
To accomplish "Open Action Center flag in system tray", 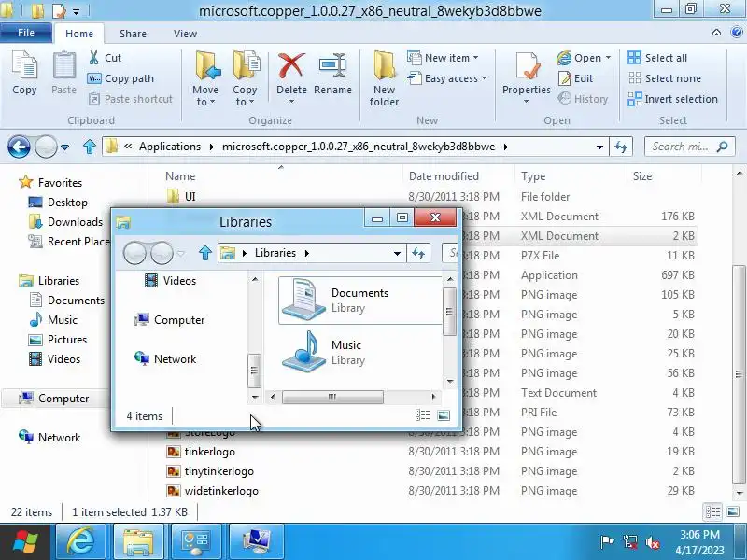I will click(x=607, y=542).
